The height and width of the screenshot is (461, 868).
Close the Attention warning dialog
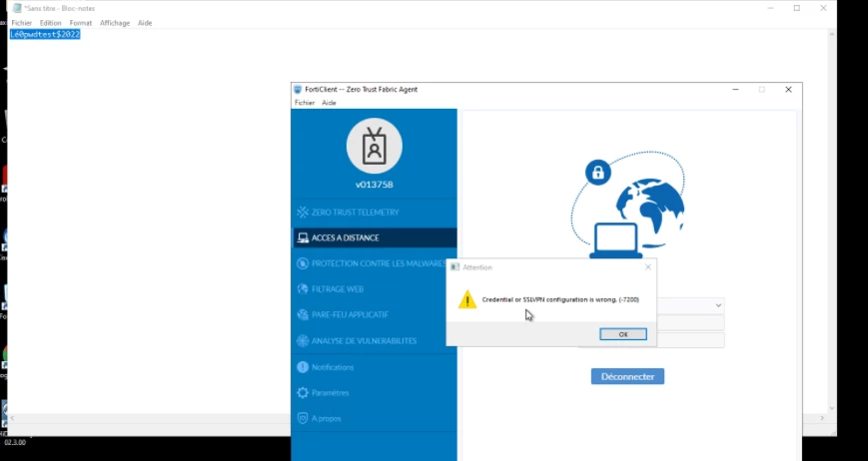pos(647,267)
